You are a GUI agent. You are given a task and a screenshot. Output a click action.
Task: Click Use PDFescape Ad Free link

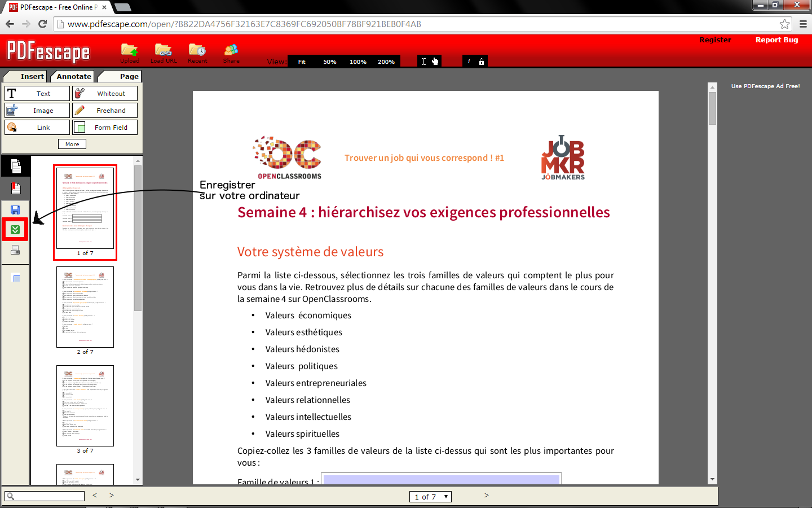(765, 86)
